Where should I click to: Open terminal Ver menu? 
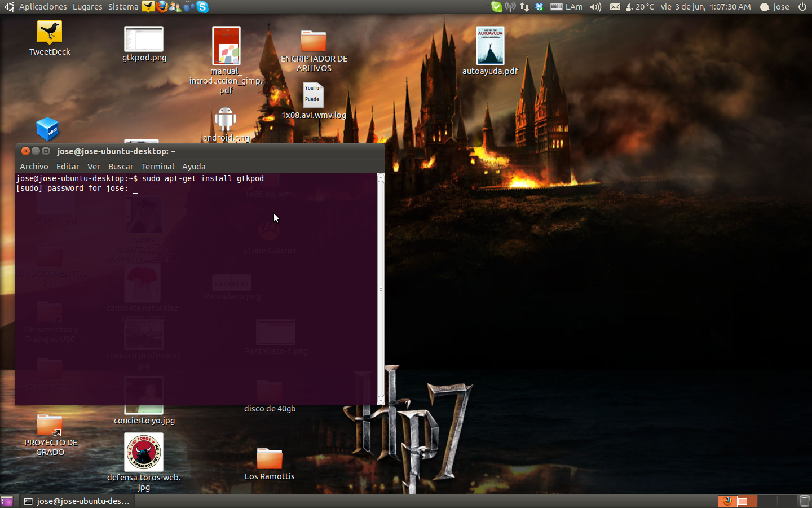(x=94, y=167)
